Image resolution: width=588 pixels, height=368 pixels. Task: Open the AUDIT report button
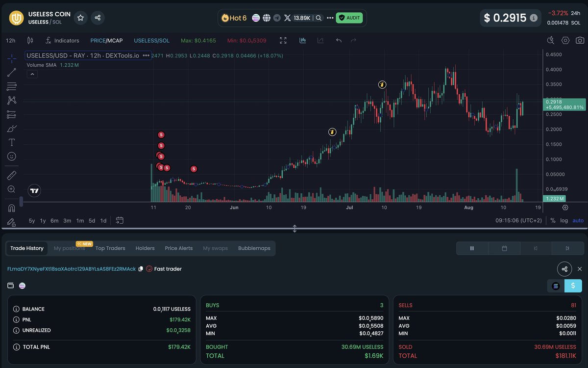point(349,18)
